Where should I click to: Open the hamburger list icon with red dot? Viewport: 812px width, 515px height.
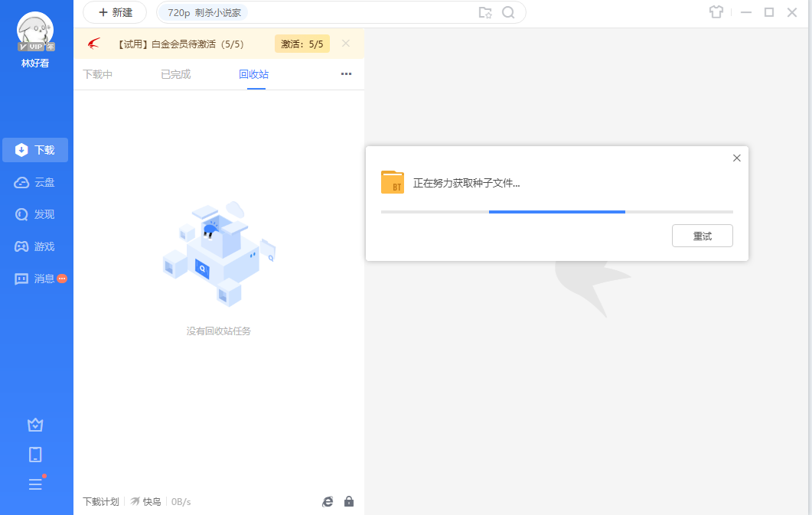point(34,484)
